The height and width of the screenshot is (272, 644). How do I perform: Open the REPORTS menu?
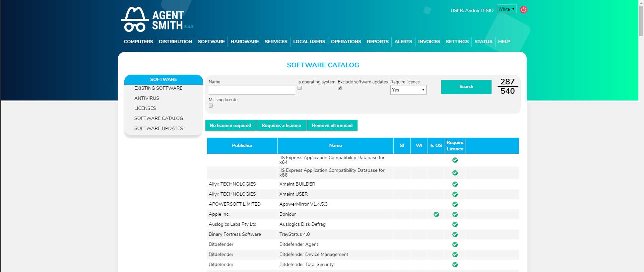(377, 42)
